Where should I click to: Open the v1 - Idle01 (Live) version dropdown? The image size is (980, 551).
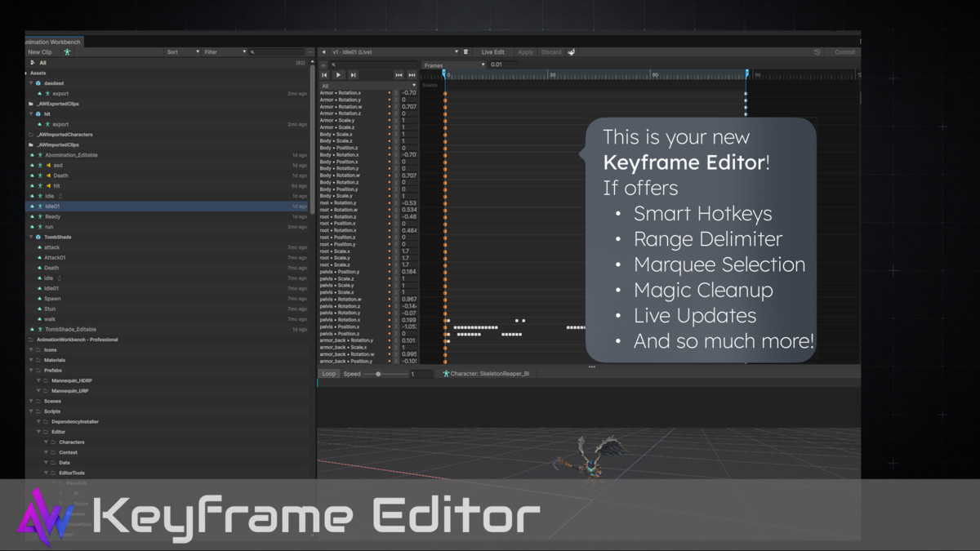[395, 51]
